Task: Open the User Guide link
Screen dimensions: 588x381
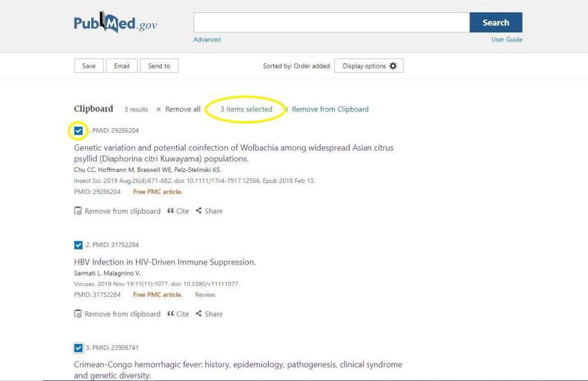Action: click(x=506, y=39)
